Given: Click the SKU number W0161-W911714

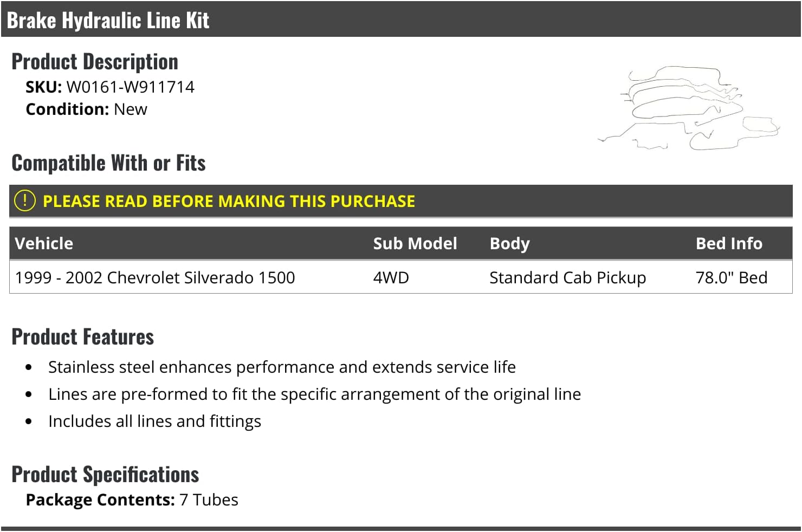Looking at the screenshot, I should (130, 87).
